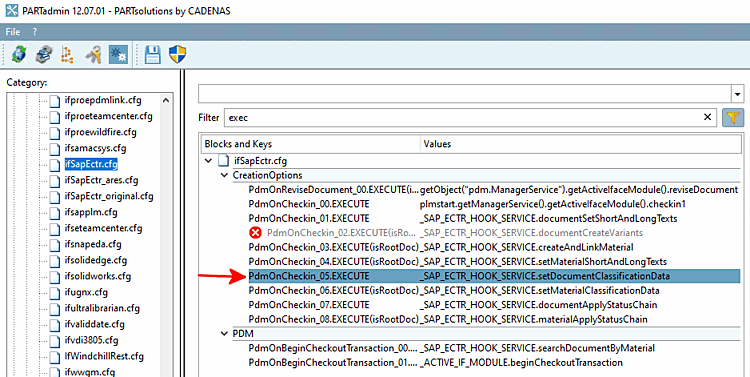Open the File menu
Image resolution: width=750 pixels, height=377 pixels.
point(12,32)
